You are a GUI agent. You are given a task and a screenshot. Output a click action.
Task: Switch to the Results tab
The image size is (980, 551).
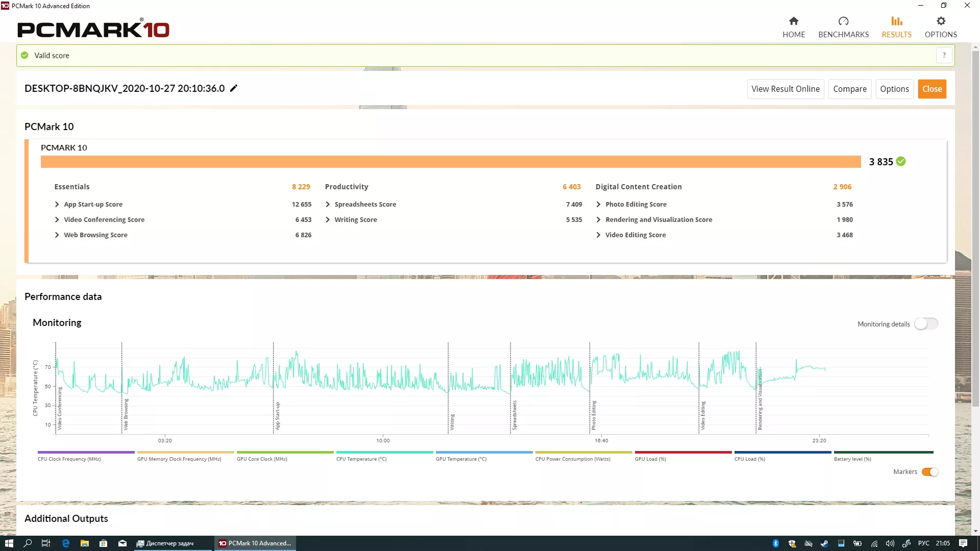[x=897, y=27]
